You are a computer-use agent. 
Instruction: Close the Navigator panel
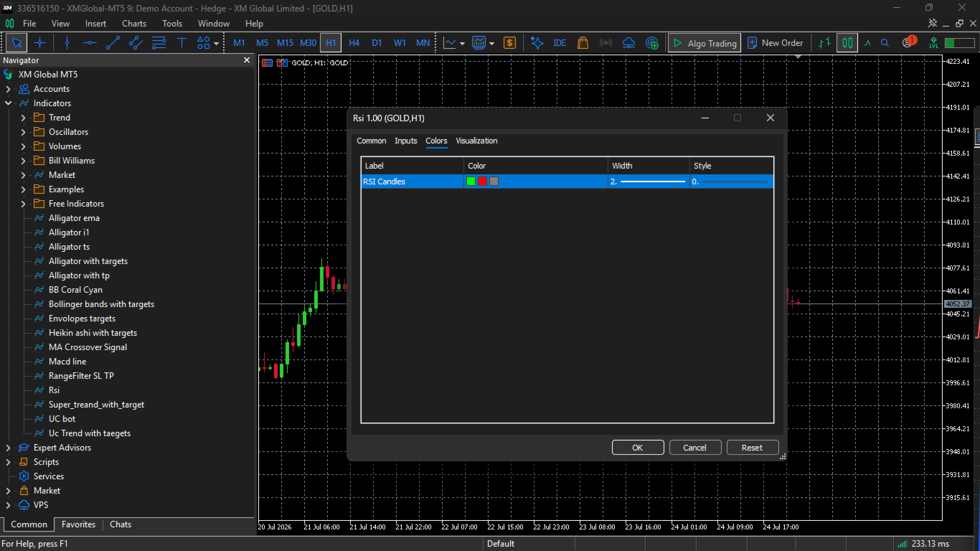click(x=248, y=60)
